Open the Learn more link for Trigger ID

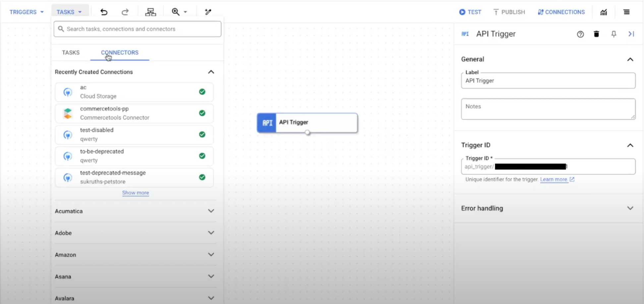(554, 179)
